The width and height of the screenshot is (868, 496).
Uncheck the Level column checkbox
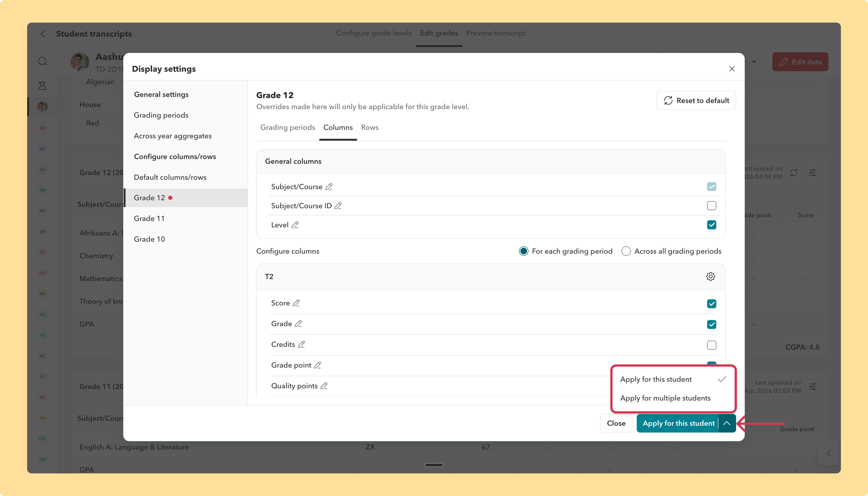711,225
